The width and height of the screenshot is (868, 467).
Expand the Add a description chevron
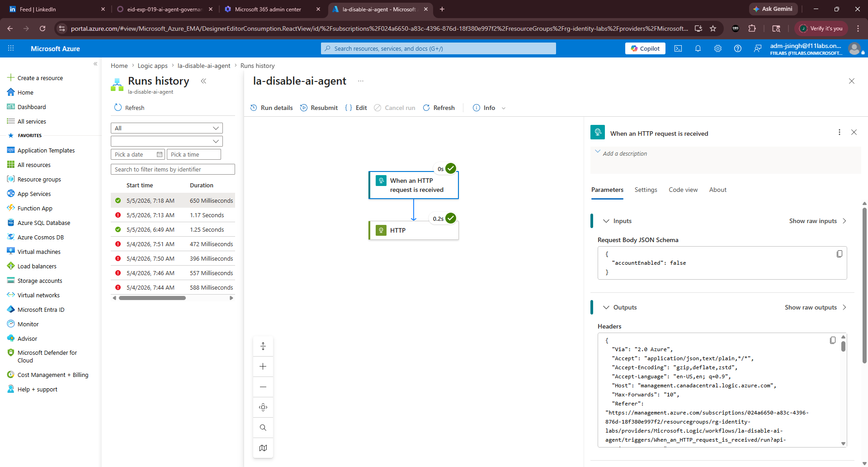598,152
